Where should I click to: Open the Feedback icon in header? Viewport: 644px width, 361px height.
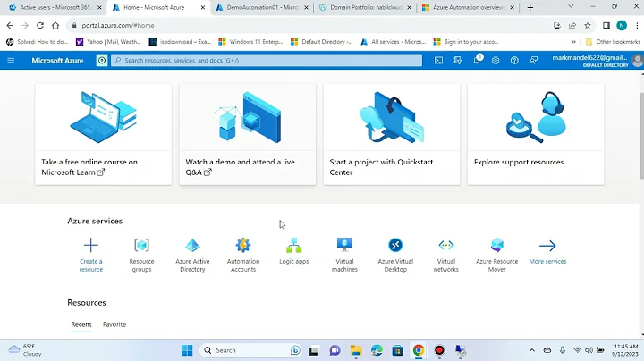pyautogui.click(x=533, y=60)
